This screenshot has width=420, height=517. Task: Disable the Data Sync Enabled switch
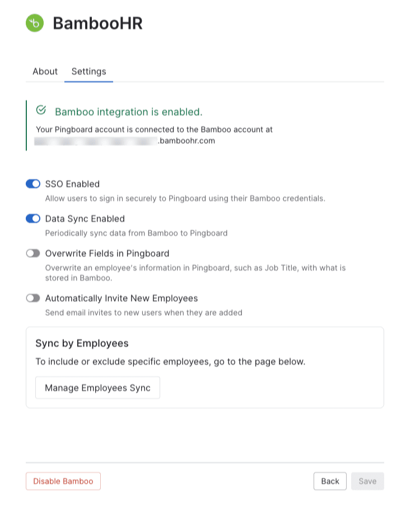click(x=33, y=218)
